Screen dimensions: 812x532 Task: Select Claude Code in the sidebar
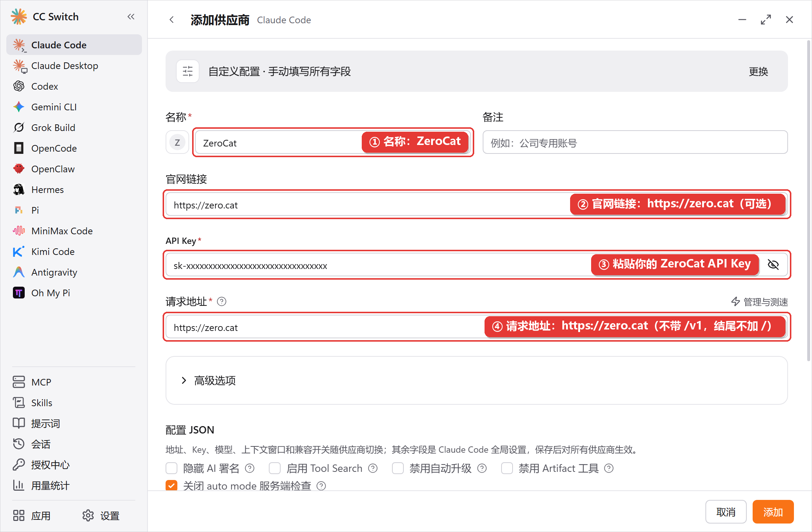point(74,45)
